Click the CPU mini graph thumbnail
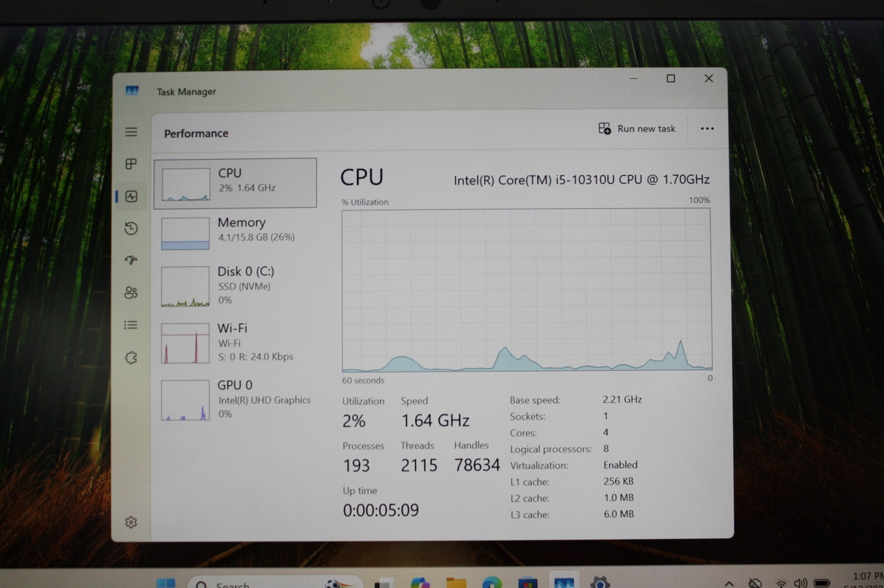This screenshot has height=588, width=884. (x=186, y=185)
